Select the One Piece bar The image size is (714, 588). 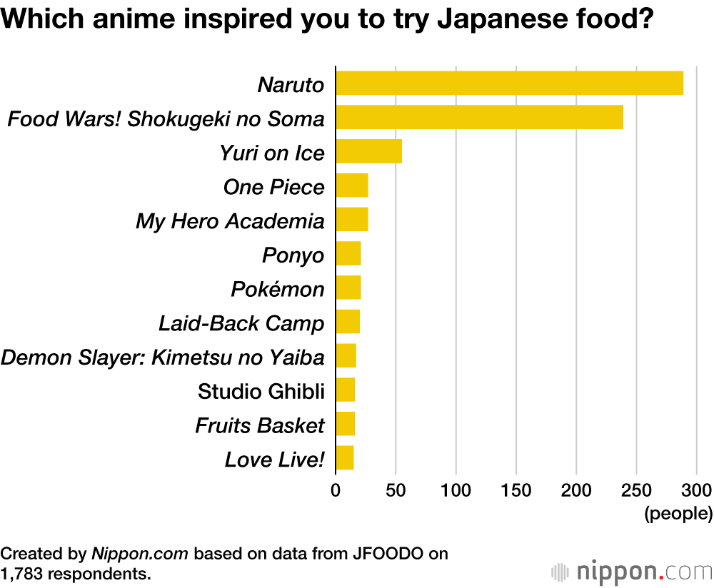tap(352, 186)
